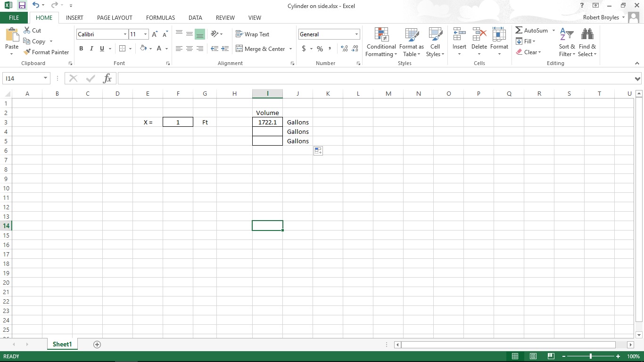Switch to the FORMULAS tab
The image size is (644, 362).
coord(160,18)
